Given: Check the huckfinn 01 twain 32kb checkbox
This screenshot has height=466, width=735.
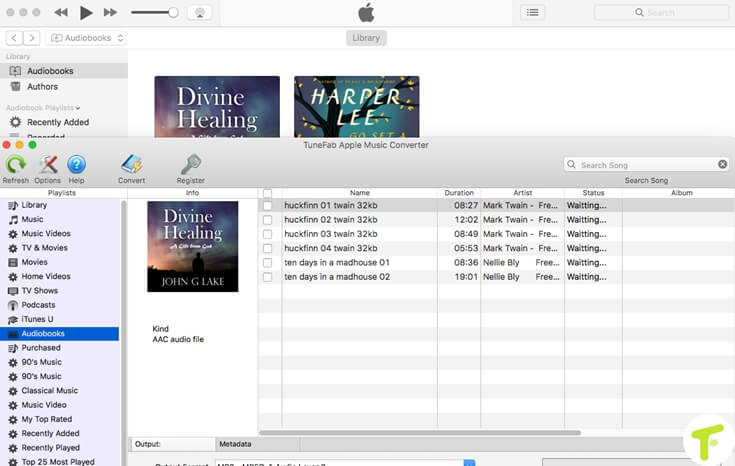Looking at the screenshot, I should pyautogui.click(x=267, y=205).
